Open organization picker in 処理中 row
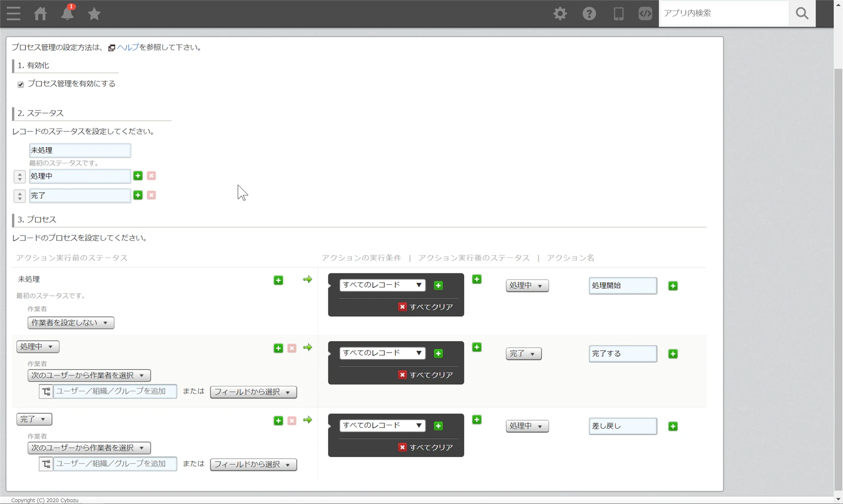 click(x=46, y=391)
